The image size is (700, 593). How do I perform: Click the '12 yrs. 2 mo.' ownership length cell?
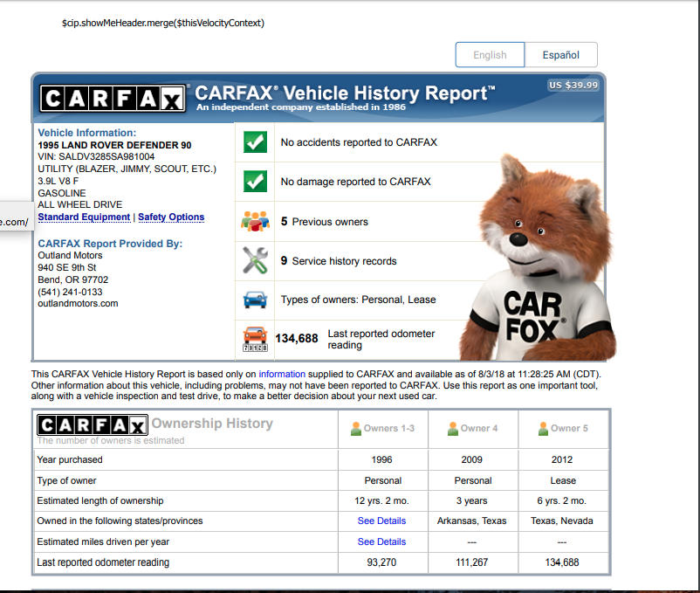tap(381, 501)
